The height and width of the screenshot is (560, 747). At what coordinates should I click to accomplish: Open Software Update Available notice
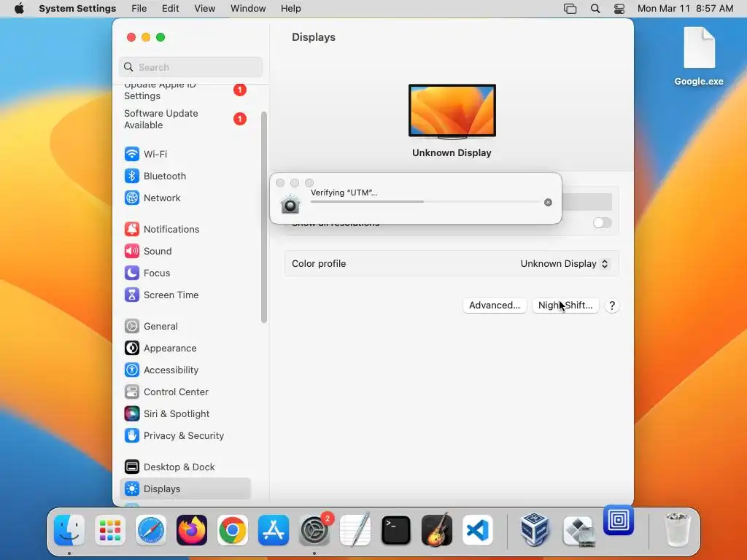(185, 119)
